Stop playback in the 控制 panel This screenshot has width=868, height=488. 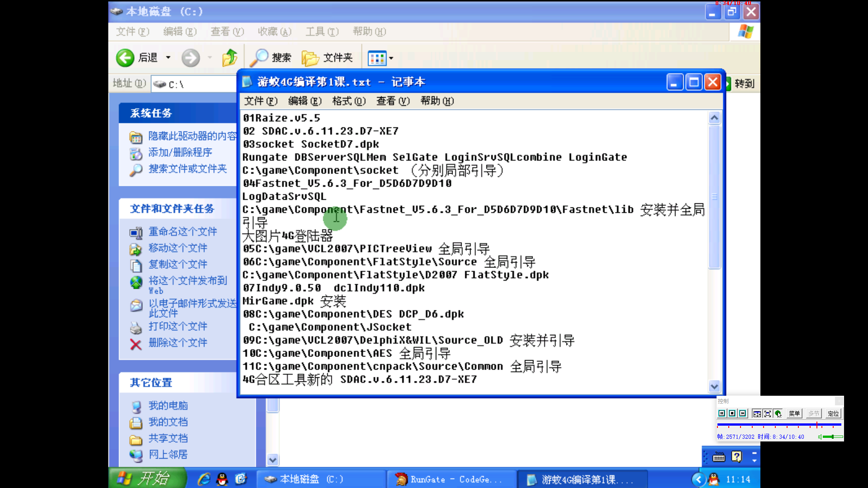732,413
